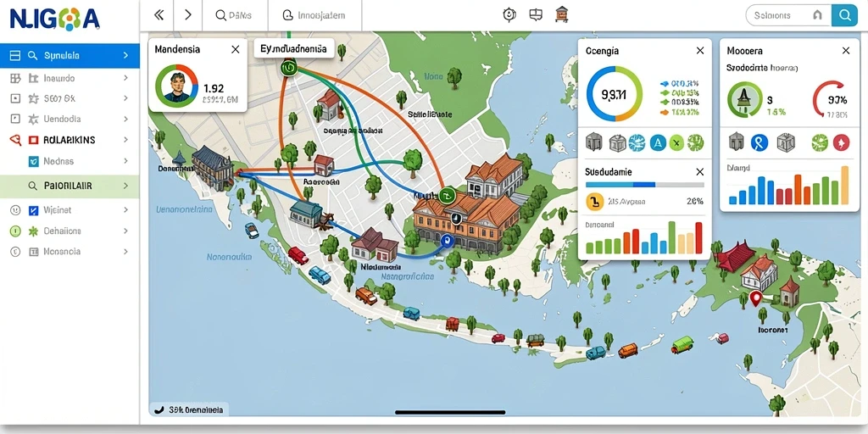Click the forward arrow icon in toolbar
This screenshot has width=868, height=434.
pos(187,15)
